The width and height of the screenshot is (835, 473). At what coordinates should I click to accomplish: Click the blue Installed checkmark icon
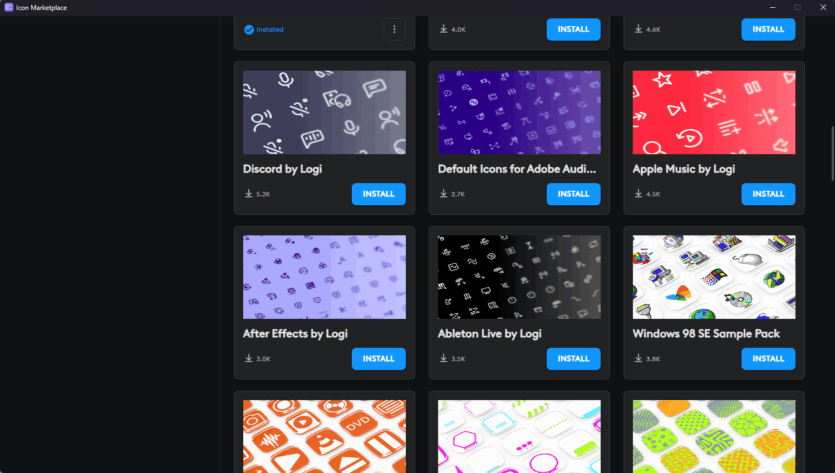pyautogui.click(x=249, y=29)
